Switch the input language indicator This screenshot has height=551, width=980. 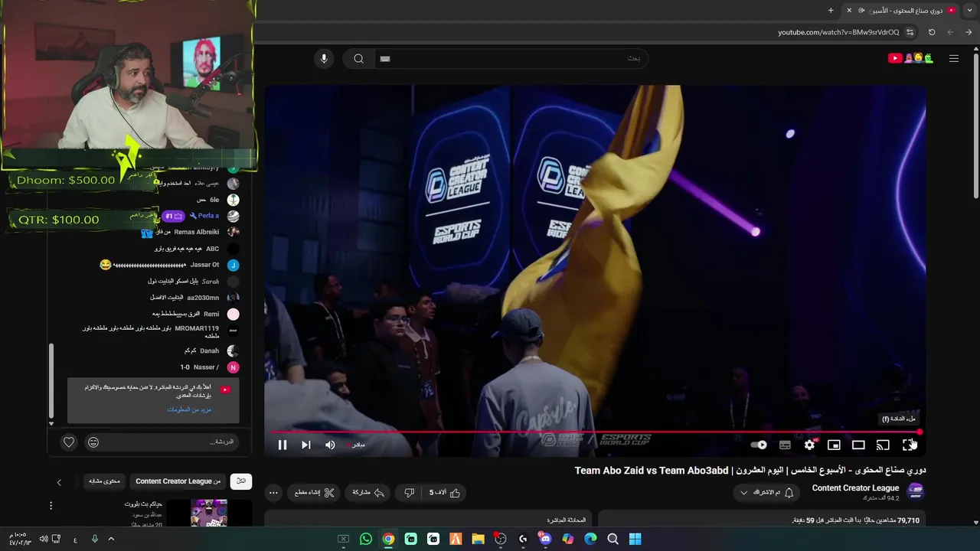[x=75, y=540]
